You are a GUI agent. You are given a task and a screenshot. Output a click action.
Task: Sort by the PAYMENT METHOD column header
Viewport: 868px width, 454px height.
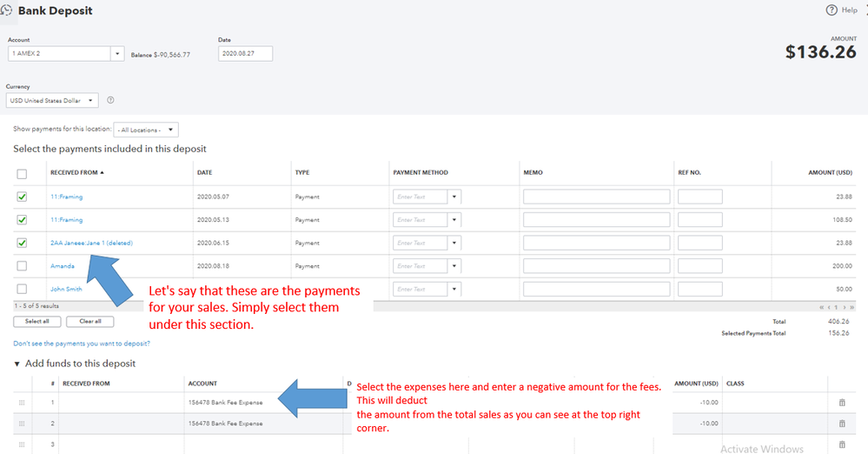click(421, 172)
